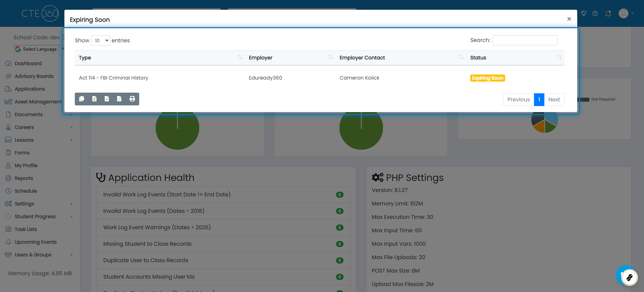Click the Upcoming Events bell icon
This screenshot has width=644, height=292.
point(8,242)
